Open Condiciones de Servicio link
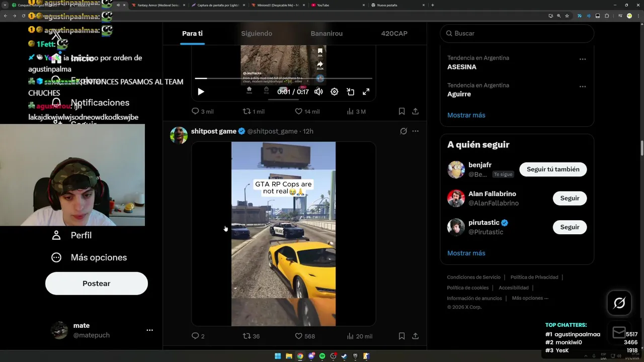The image size is (644, 362). tap(474, 277)
